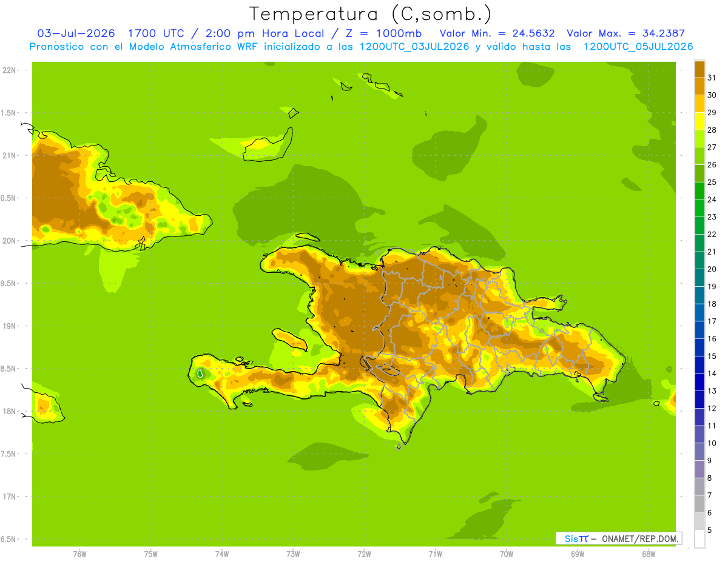Click the 76W longitude axis label
Viewport: 728px width, 562px height.
tap(79, 554)
